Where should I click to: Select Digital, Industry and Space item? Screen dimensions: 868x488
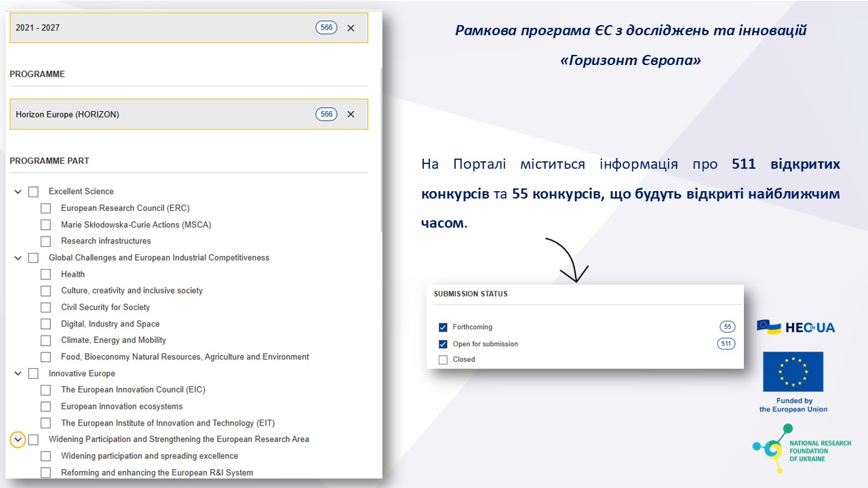click(x=110, y=324)
